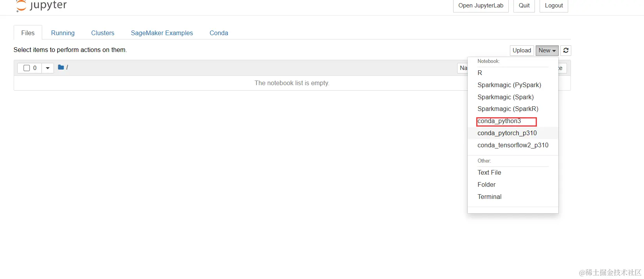Open the Clusters tab
This screenshot has width=644, height=279.
click(x=102, y=33)
